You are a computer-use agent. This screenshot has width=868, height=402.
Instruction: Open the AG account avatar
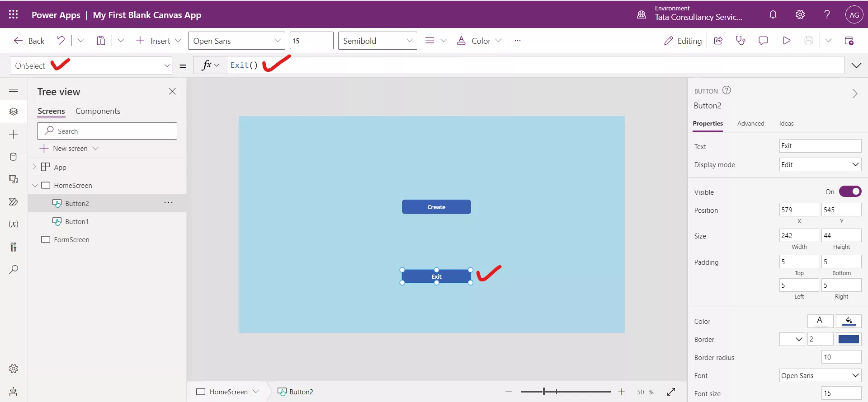(854, 14)
